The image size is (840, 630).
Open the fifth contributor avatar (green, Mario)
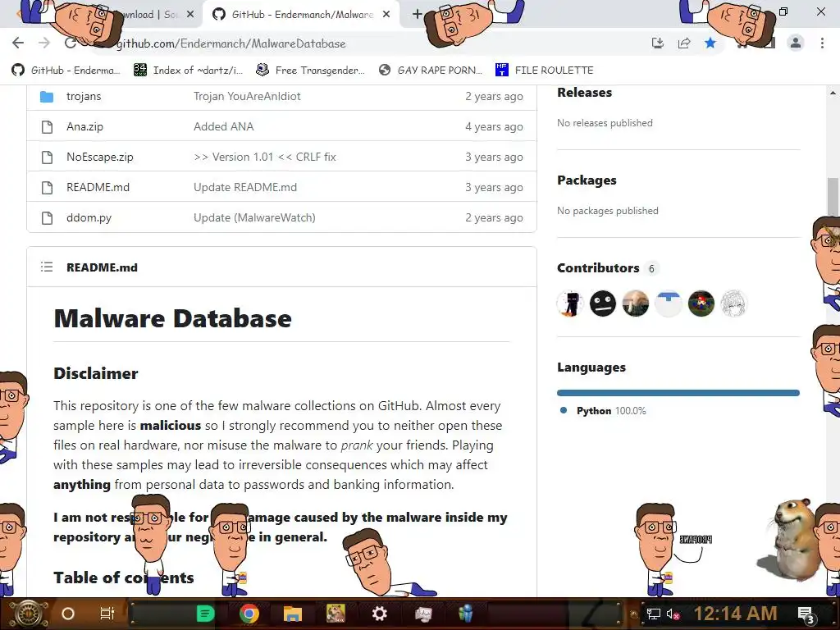pos(701,304)
